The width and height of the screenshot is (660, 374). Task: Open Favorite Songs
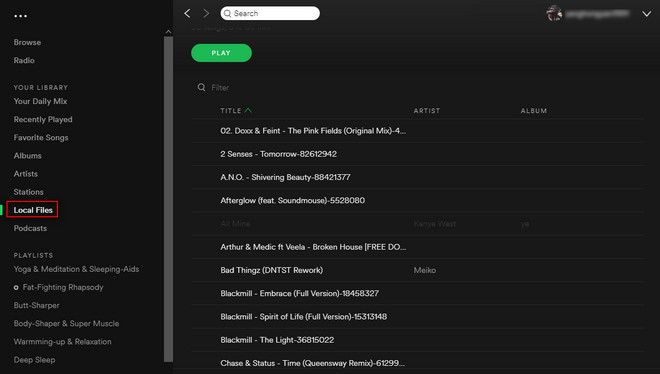tap(41, 138)
